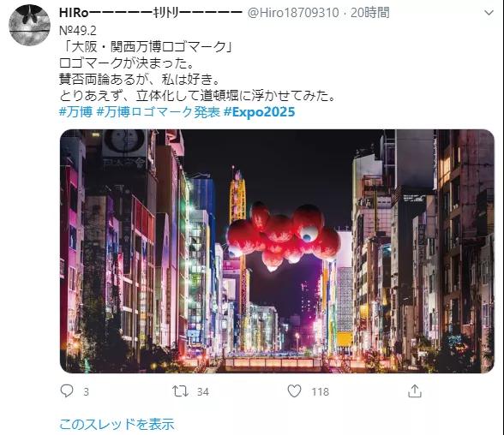Click the retweet count 34

(203, 391)
